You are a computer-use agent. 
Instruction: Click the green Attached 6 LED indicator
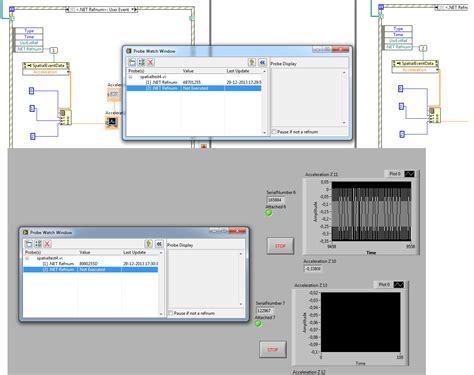pyautogui.click(x=269, y=212)
